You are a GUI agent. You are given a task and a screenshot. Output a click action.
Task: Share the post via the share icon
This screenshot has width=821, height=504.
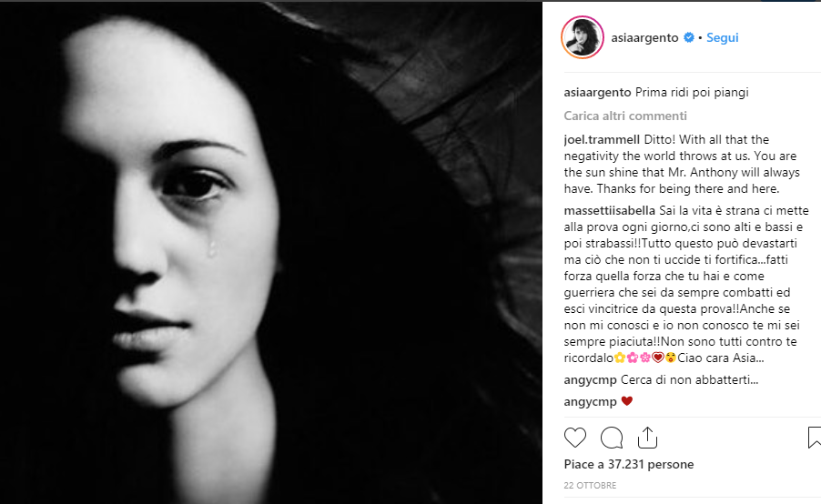pos(648,438)
